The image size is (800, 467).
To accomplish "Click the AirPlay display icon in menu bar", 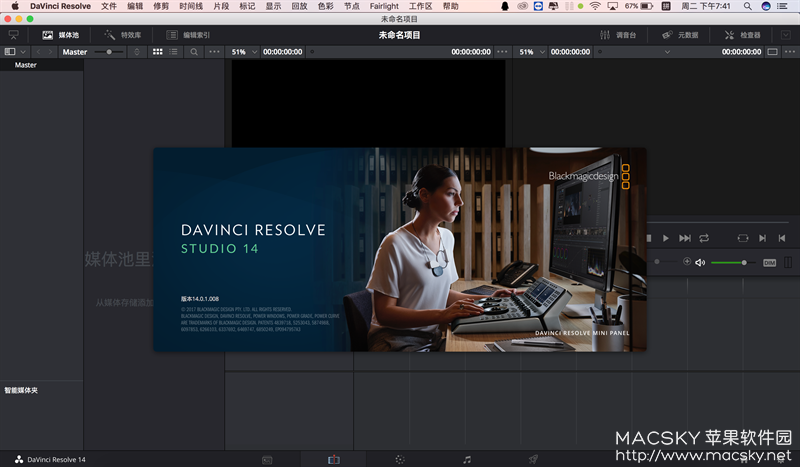I will click(613, 6).
